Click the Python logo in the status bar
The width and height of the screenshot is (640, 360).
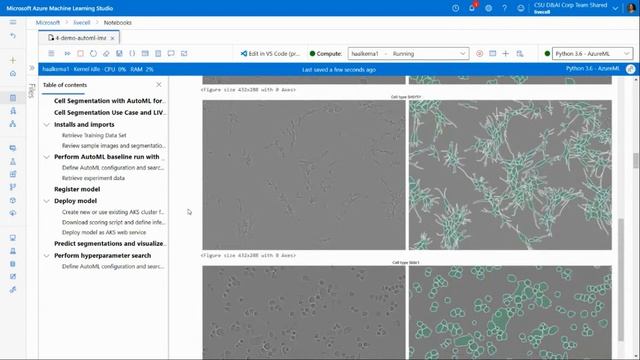click(631, 69)
